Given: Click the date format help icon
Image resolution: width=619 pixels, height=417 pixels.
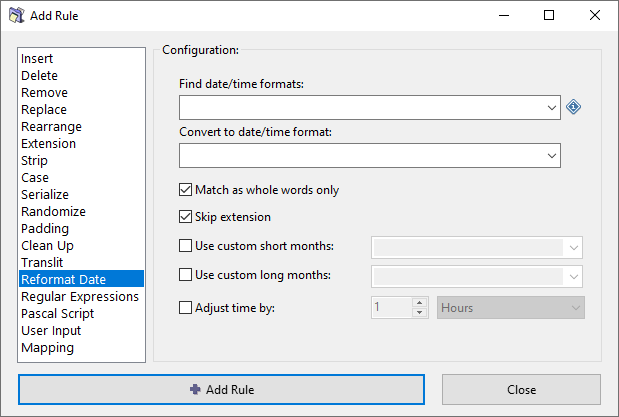Looking at the screenshot, I should point(574,107).
